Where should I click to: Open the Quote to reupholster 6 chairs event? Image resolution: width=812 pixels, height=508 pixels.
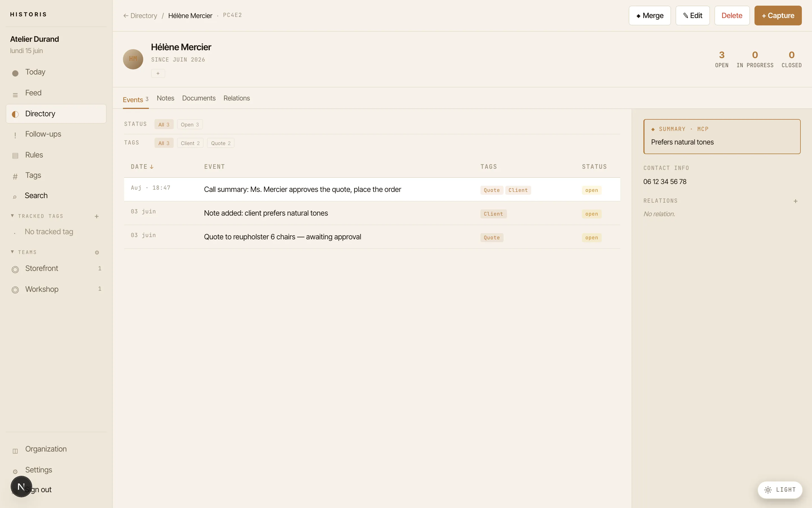click(x=372, y=237)
